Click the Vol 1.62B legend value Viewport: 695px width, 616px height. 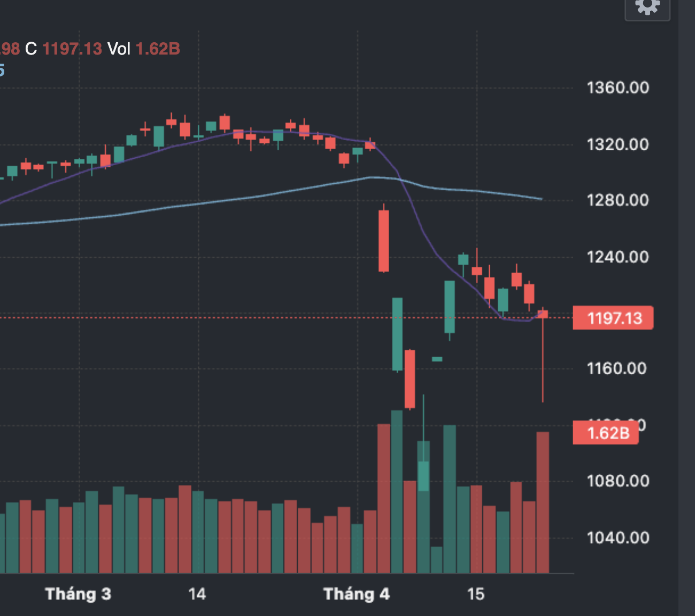(144, 49)
